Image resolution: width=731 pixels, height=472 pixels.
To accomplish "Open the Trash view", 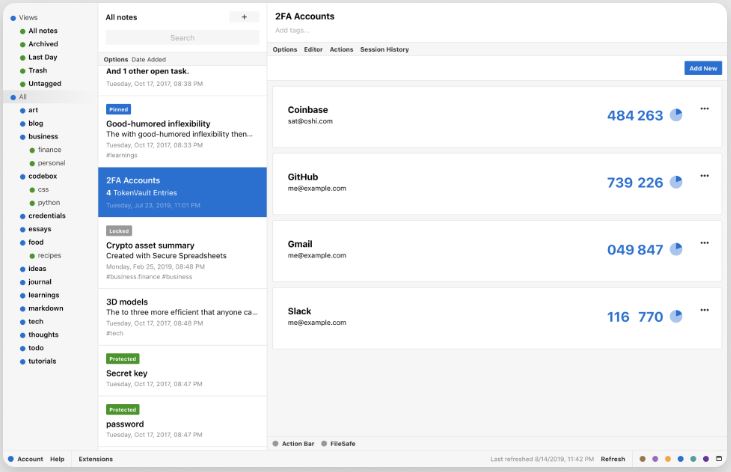I will click(37, 70).
